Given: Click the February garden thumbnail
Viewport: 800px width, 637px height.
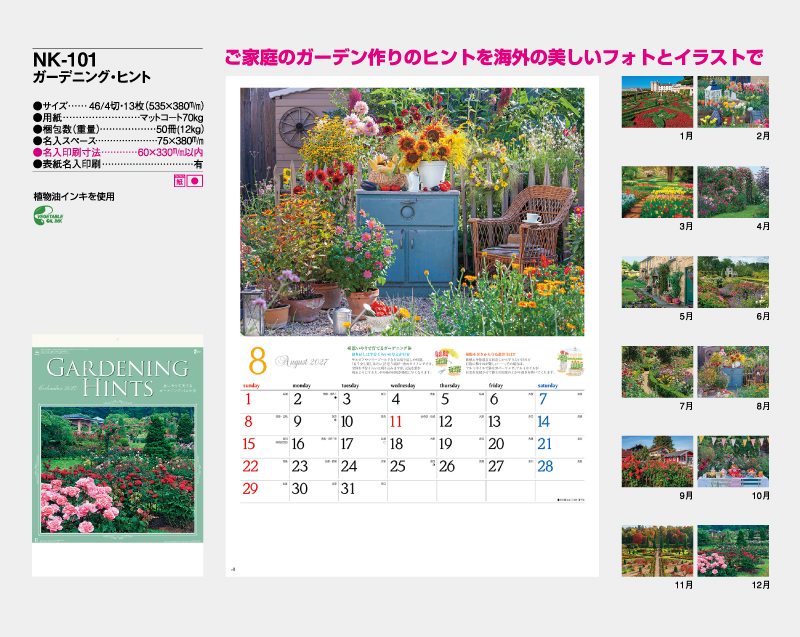Looking at the screenshot, I should 733,102.
